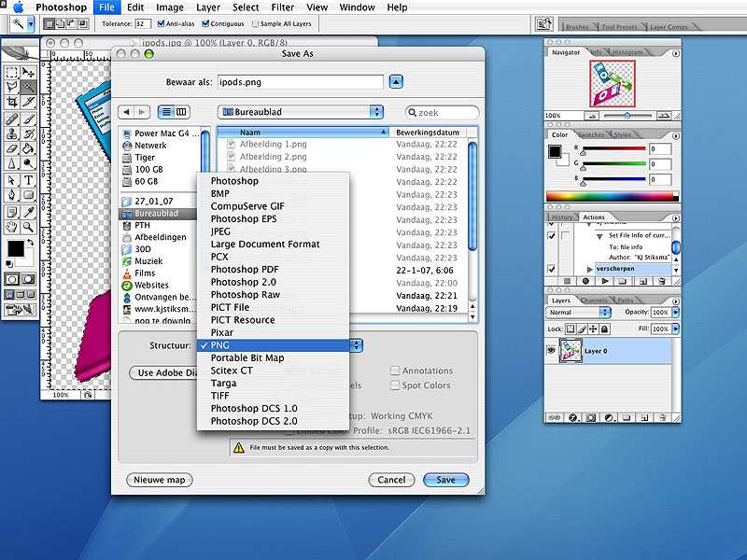Viewport: 747px width, 560px height.
Task: Click the foreground color swatch in toolbox
Action: point(15,248)
